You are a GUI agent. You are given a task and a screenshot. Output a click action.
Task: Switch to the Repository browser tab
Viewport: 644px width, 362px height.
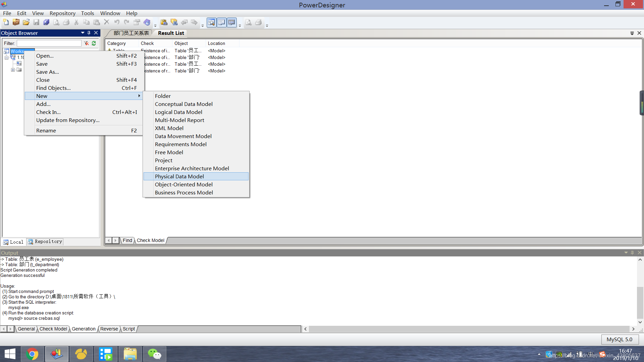[45, 242]
